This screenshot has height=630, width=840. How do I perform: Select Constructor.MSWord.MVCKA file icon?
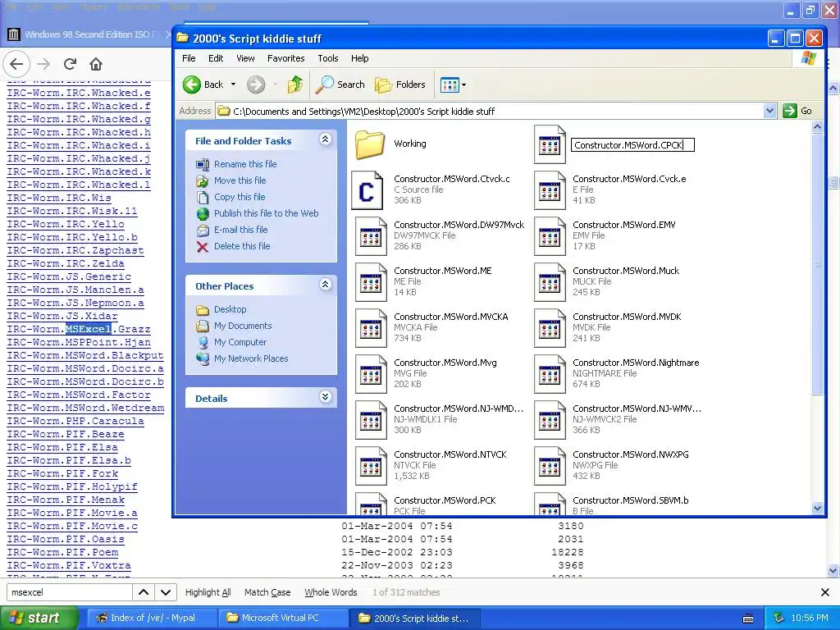[x=371, y=328]
